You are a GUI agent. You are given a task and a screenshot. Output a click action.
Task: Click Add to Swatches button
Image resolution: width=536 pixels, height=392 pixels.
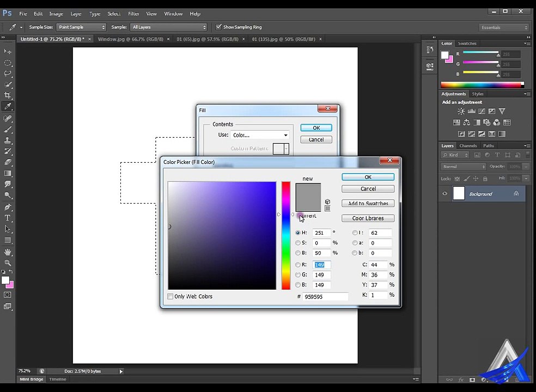(x=368, y=203)
